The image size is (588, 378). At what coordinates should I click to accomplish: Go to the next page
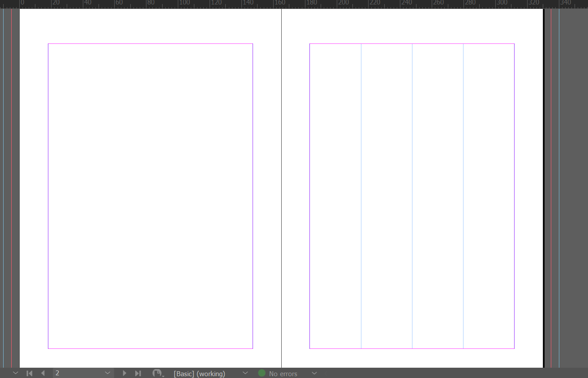click(124, 373)
